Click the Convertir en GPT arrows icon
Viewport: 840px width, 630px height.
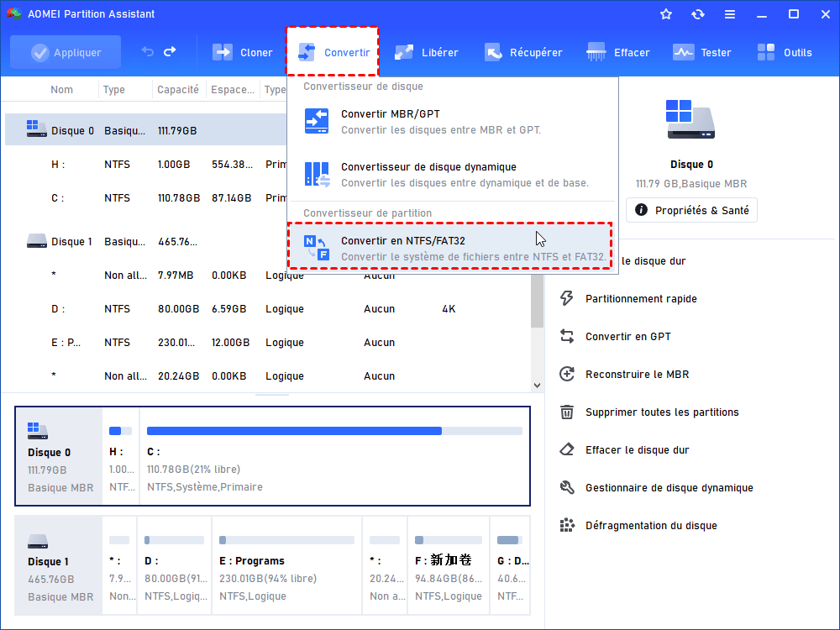[567, 337]
